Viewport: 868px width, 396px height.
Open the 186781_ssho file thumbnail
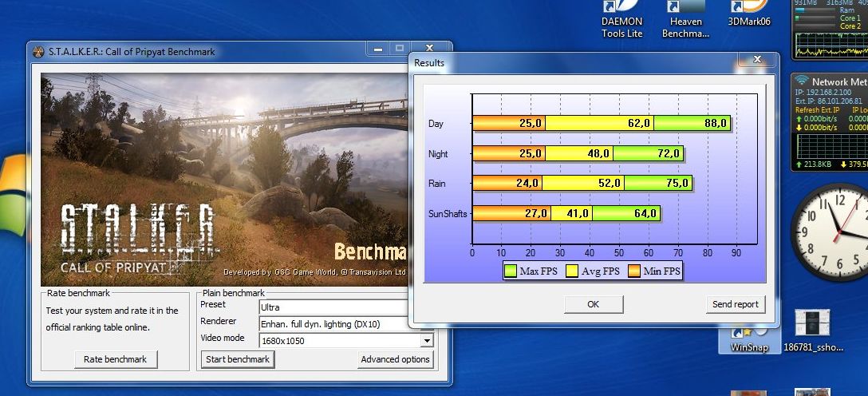813,331
